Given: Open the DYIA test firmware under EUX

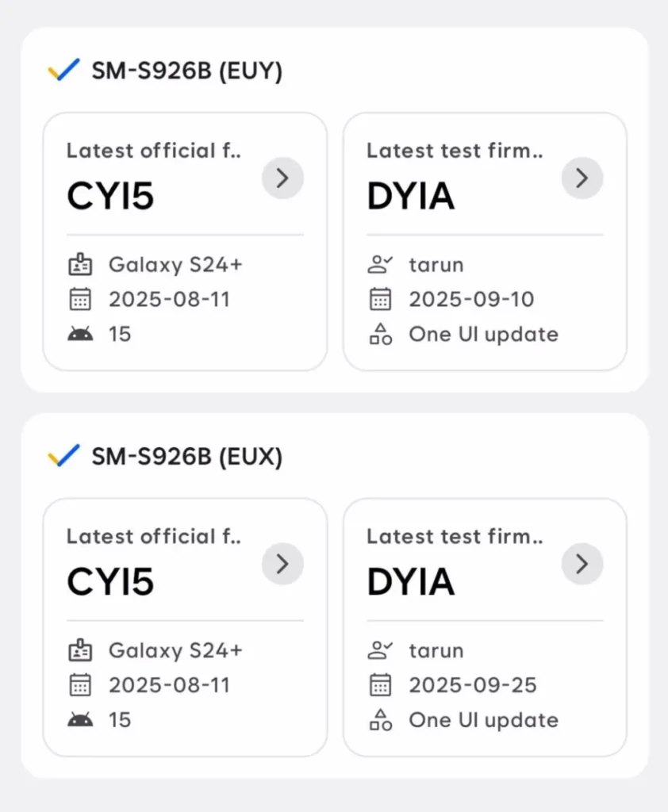Looking at the screenshot, I should [411, 582].
